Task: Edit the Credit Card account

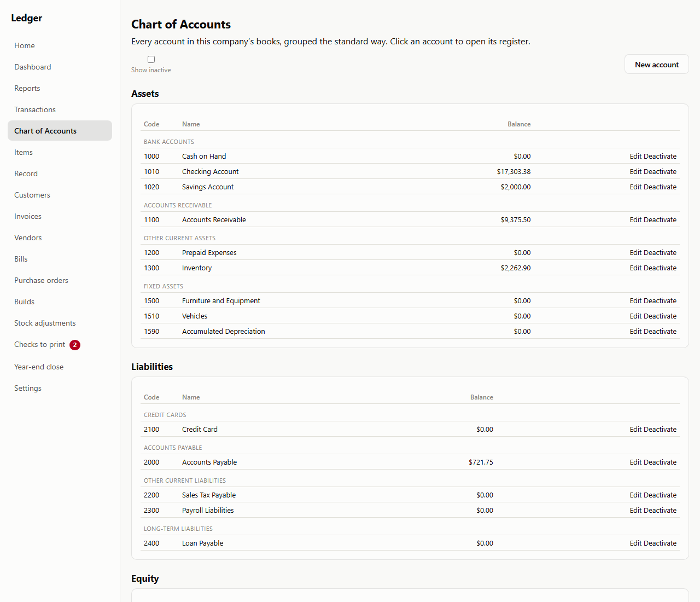Action: pyautogui.click(x=635, y=429)
